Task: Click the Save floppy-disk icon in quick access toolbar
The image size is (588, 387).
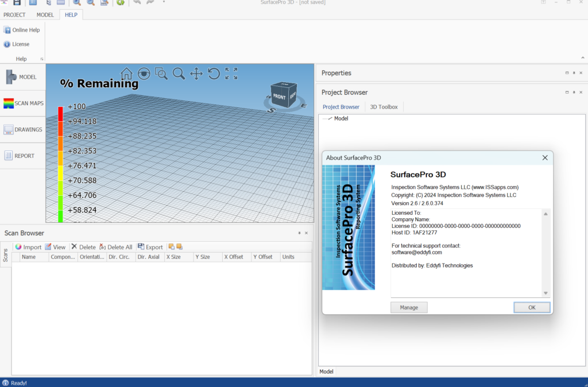Action: [17, 2]
